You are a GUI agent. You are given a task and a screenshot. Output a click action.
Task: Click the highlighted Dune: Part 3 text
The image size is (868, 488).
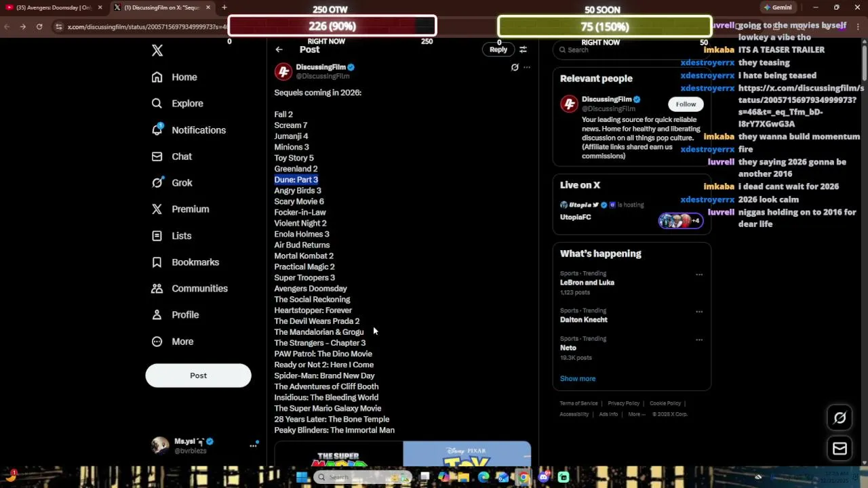point(296,180)
